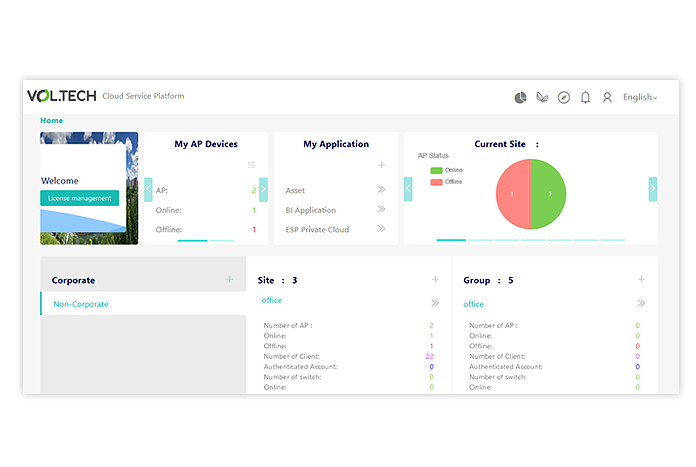Open the office group link
Screen dimensions: 696x467
[x=473, y=304]
